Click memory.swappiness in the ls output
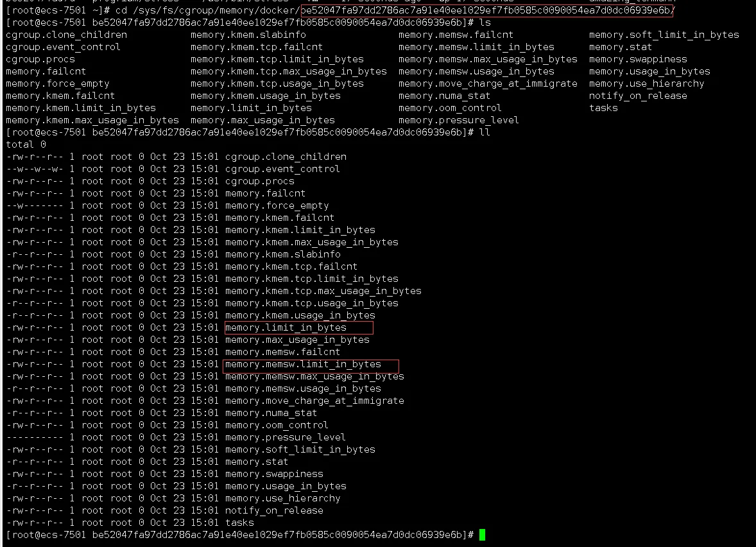 (x=638, y=59)
